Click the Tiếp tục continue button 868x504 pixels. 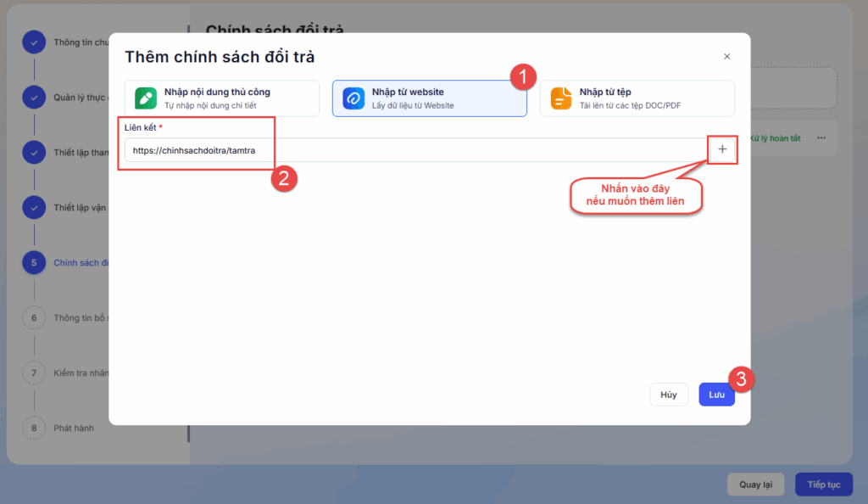pyautogui.click(x=823, y=484)
